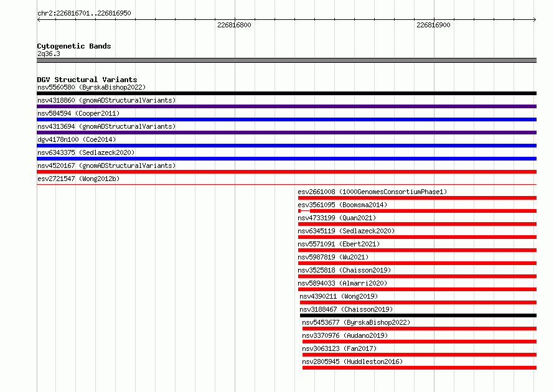554x392 pixels.
Task: Open nsv4733199 (Quan2021) variant label
Action: pos(337,218)
